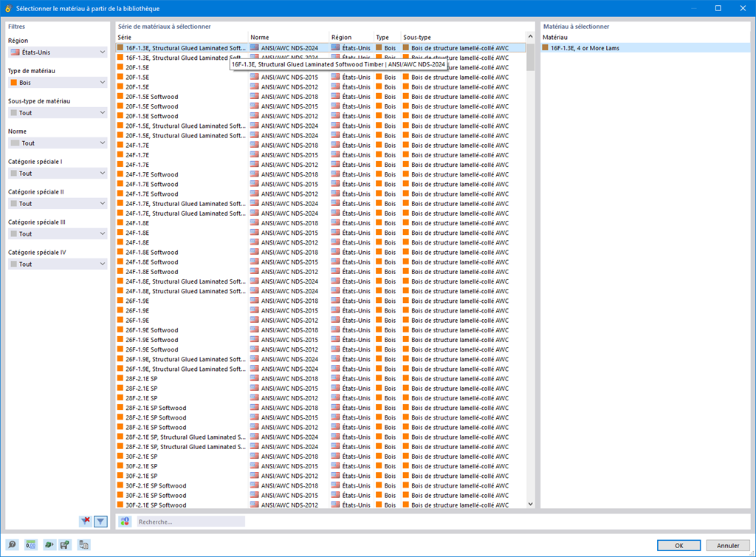Image resolution: width=756 pixels, height=557 pixels.
Task: Click into the Recherche search field
Action: (190, 522)
